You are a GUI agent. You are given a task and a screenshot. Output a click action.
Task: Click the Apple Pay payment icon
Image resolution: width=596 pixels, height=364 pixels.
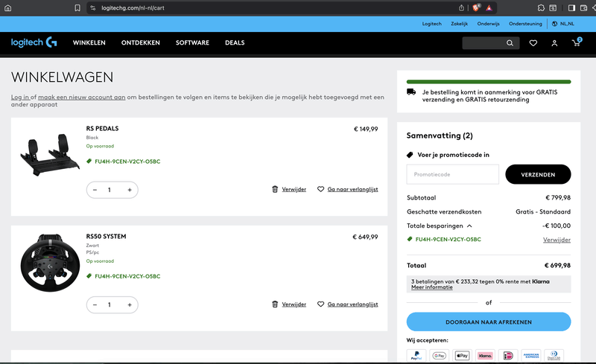462,356
